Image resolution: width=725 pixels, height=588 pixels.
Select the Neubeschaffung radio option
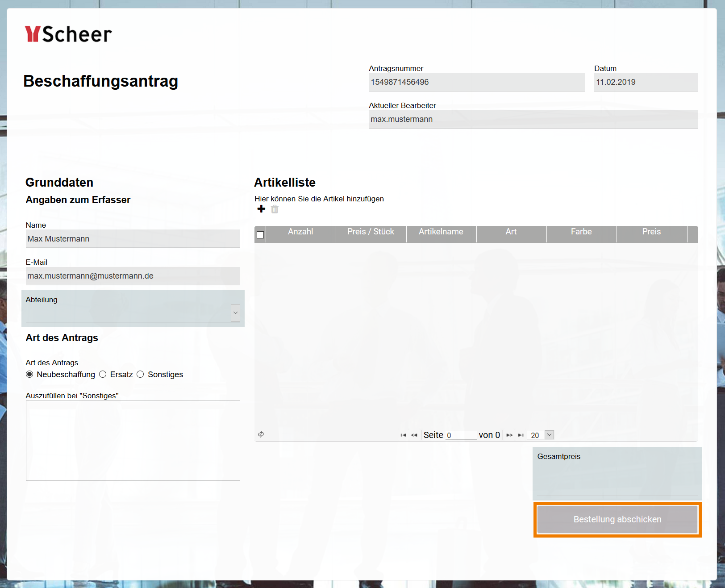click(29, 374)
